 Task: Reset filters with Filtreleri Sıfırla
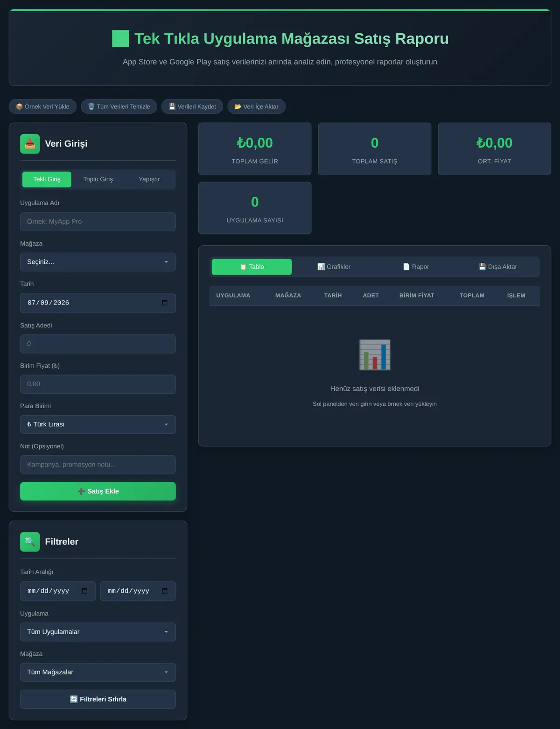pyautogui.click(x=98, y=699)
